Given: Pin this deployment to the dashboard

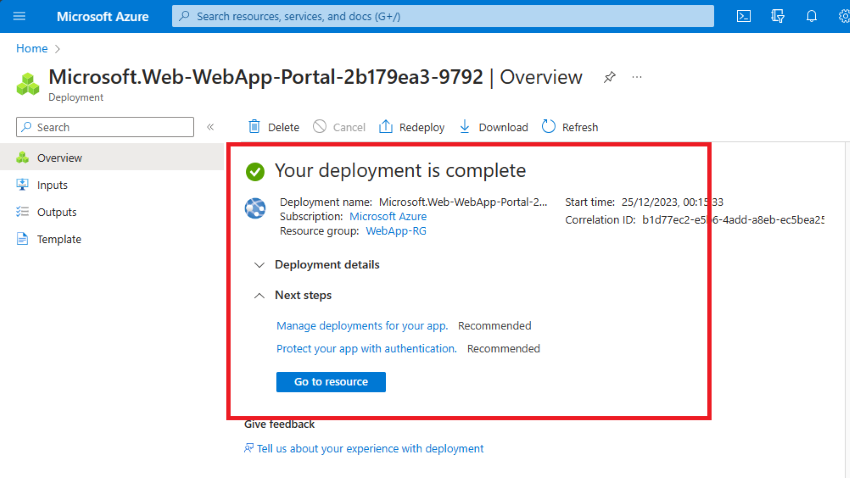Looking at the screenshot, I should [610, 77].
